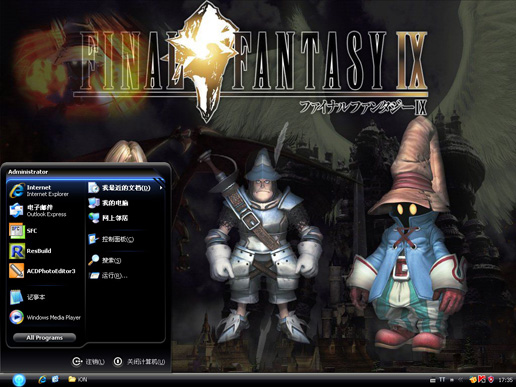This screenshot has height=387, width=516.
Task: Expand hidden tray icons chevron
Action: 461,379
